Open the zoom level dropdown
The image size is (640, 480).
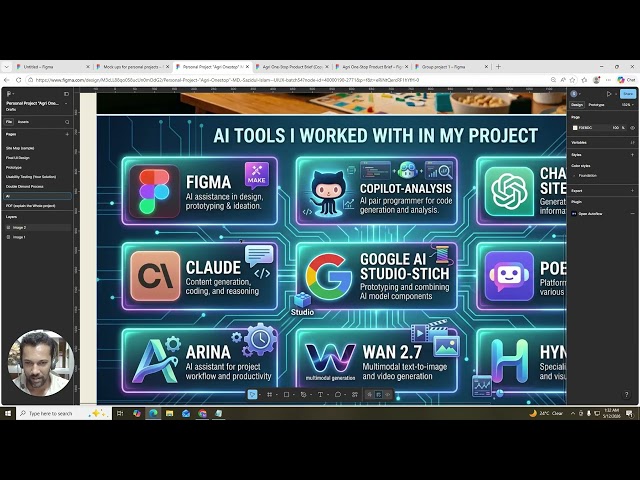pyautogui.click(x=627, y=105)
